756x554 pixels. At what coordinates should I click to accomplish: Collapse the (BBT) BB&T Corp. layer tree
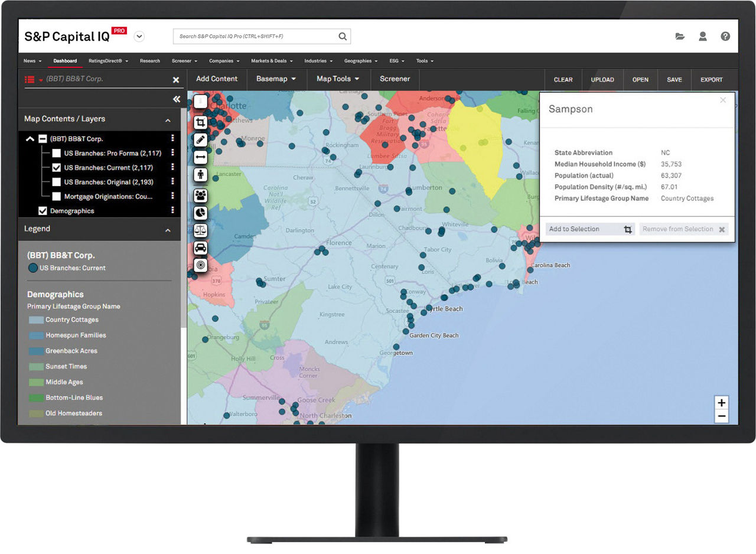pyautogui.click(x=30, y=138)
